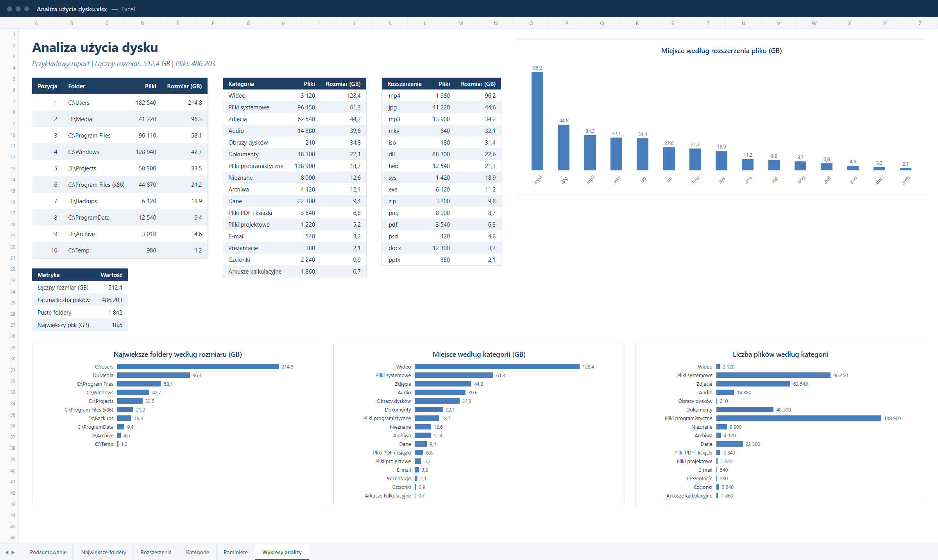Select the Wykresy analizy tab
Screen dimensions: 938x560
click(x=282, y=552)
